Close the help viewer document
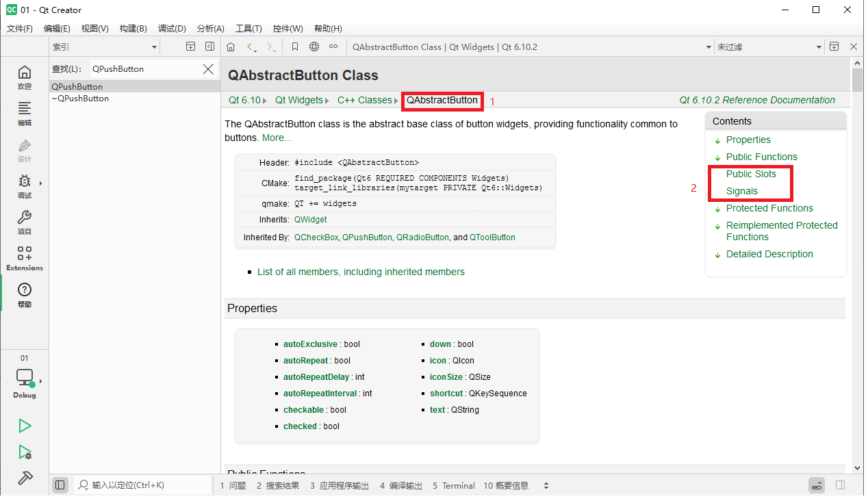Image resolution: width=868 pixels, height=501 pixels. pyautogui.click(x=853, y=47)
